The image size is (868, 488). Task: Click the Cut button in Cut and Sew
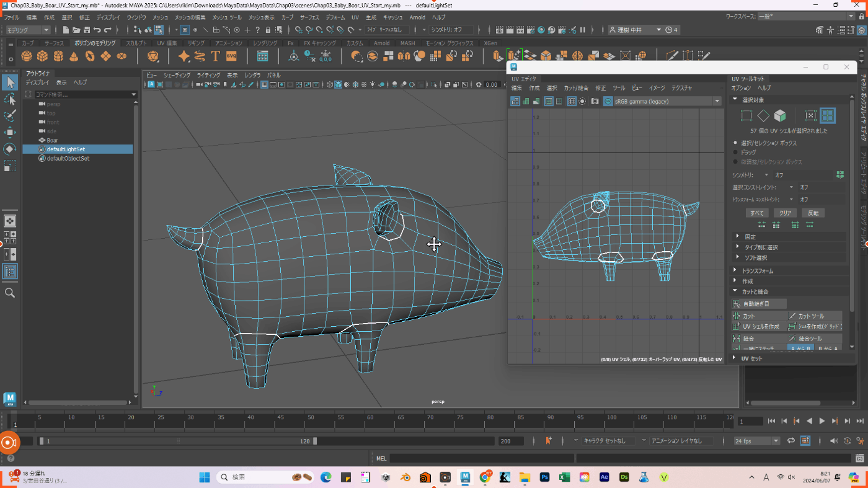point(759,316)
